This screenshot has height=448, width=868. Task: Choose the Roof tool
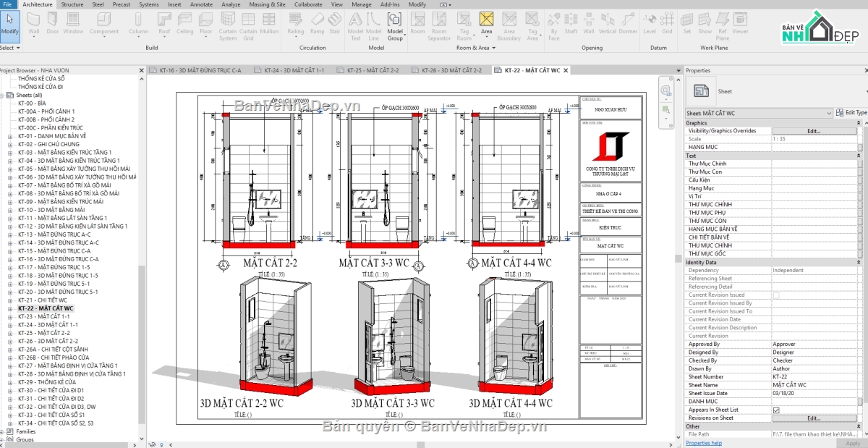tap(165, 25)
